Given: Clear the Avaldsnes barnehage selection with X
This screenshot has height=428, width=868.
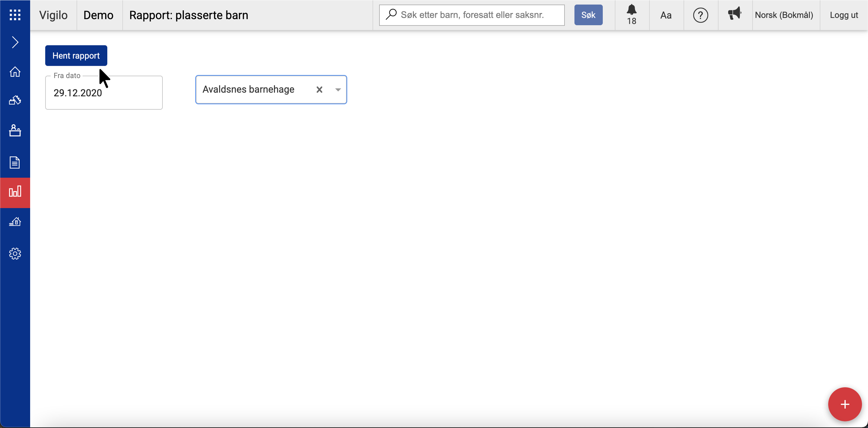Looking at the screenshot, I should pos(319,90).
